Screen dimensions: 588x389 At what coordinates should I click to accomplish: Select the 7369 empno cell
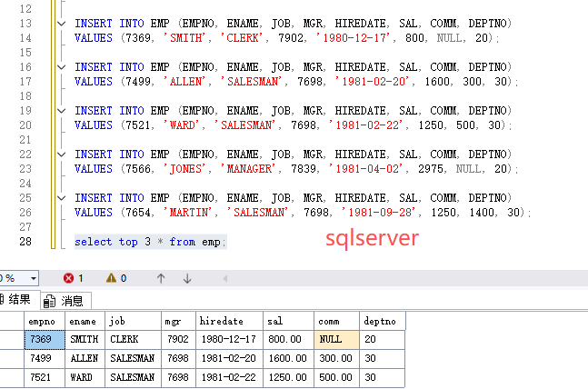click(45, 340)
